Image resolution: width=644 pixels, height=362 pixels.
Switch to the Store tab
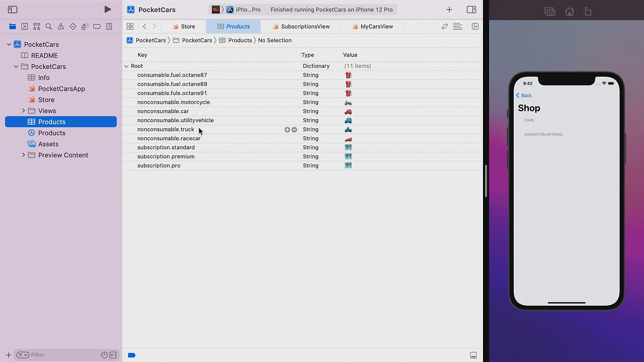[x=184, y=27]
